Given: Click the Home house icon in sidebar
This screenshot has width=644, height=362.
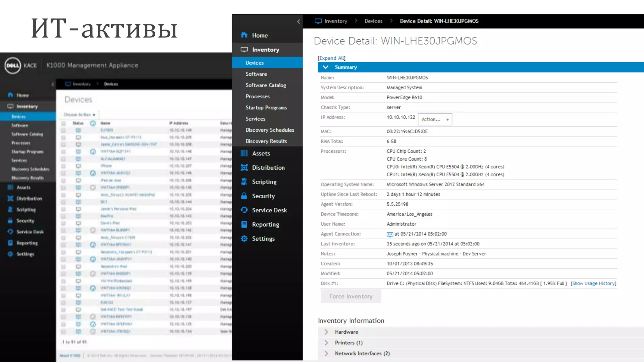Looking at the screenshot, I should [x=244, y=35].
